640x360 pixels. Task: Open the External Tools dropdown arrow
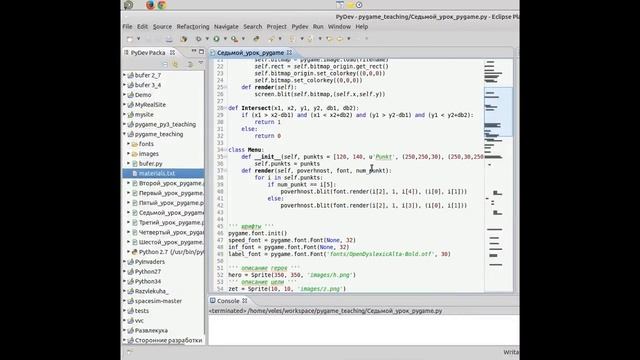point(243,39)
